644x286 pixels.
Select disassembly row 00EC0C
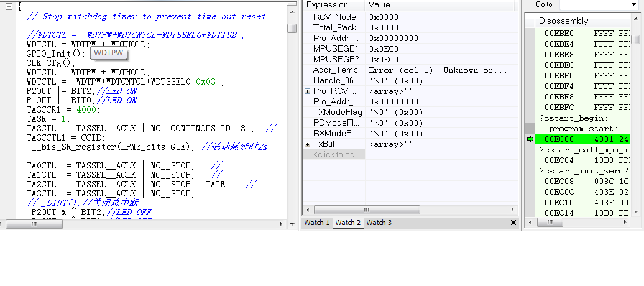[x=583, y=192]
